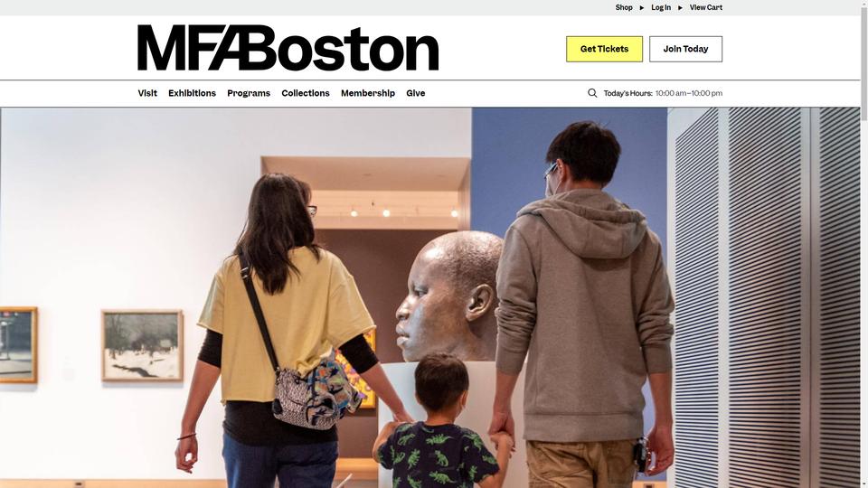Click the arrow before View Cart
The image size is (868, 488).
(680, 8)
